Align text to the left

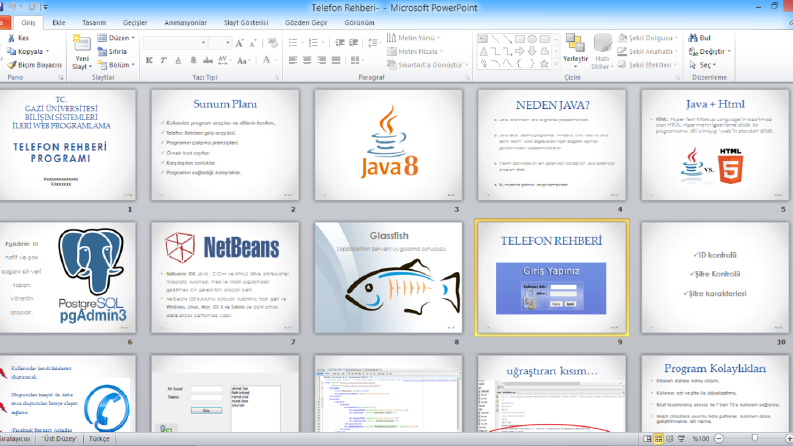pyautogui.click(x=293, y=60)
